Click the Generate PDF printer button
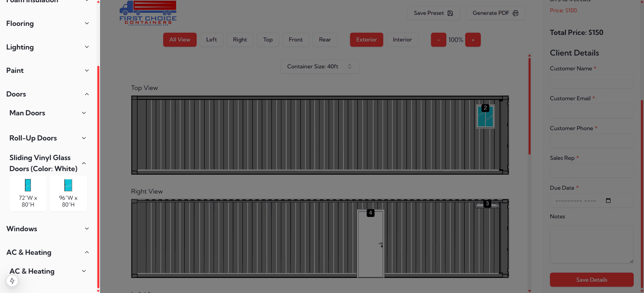The image size is (644, 293). [495, 13]
